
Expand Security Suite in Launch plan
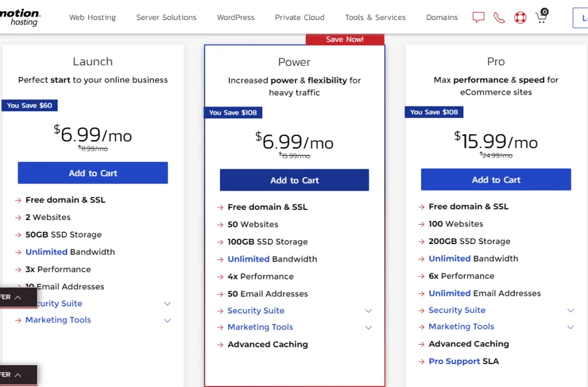pos(167,304)
